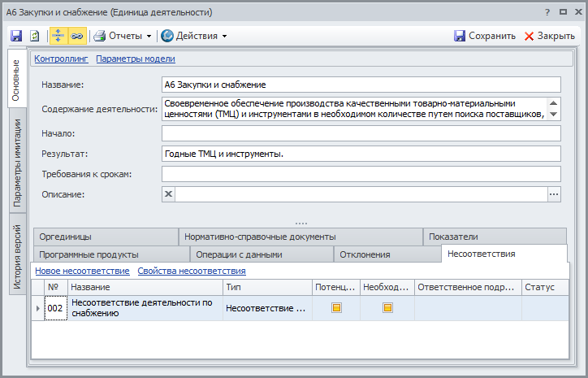Open the Описание ellipsis selector button
The width and height of the screenshot is (588, 378).
coord(554,194)
